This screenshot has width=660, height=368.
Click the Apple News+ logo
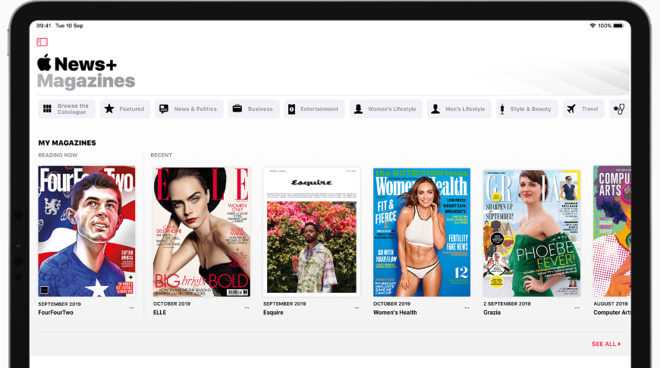click(x=77, y=64)
